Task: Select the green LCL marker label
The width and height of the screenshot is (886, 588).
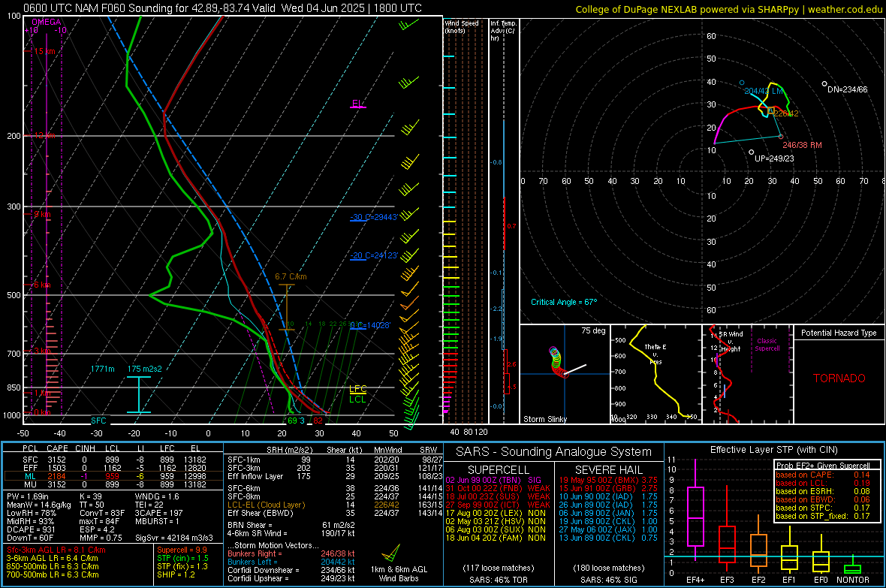Action: (x=357, y=400)
